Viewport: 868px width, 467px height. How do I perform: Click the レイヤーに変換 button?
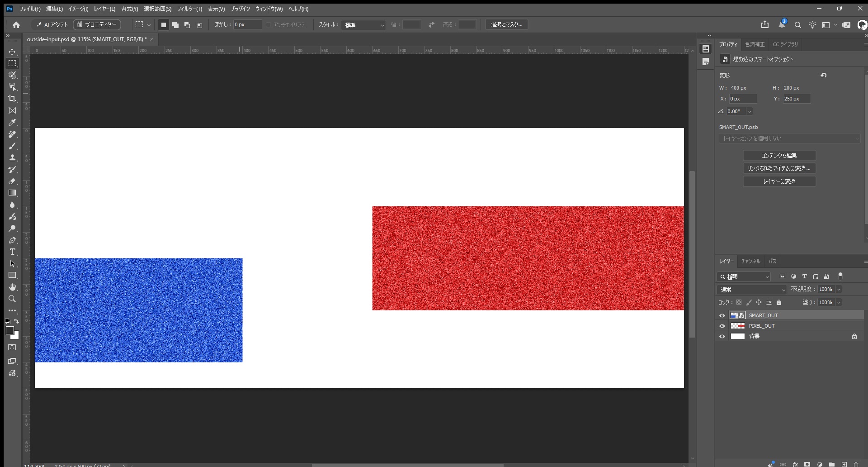coord(779,181)
